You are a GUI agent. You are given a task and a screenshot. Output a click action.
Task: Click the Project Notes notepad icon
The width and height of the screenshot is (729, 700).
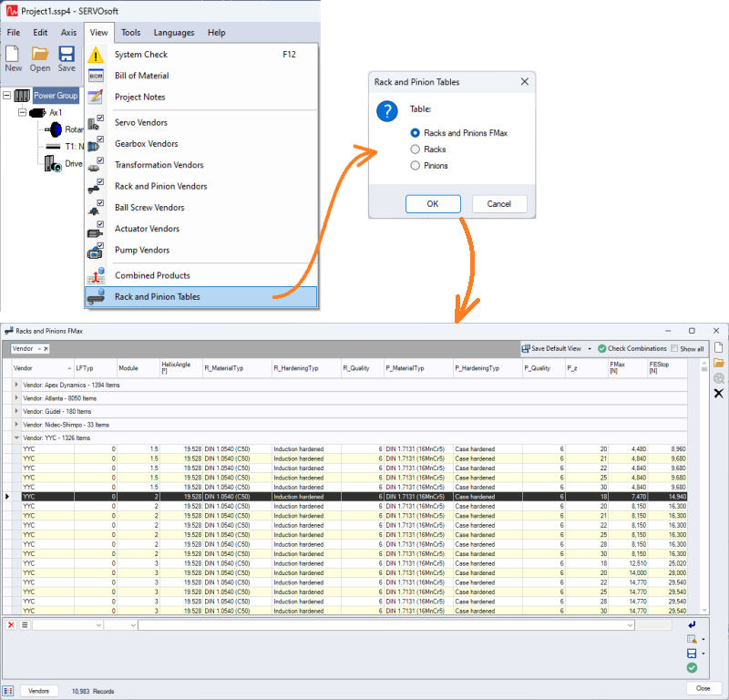pos(97,98)
